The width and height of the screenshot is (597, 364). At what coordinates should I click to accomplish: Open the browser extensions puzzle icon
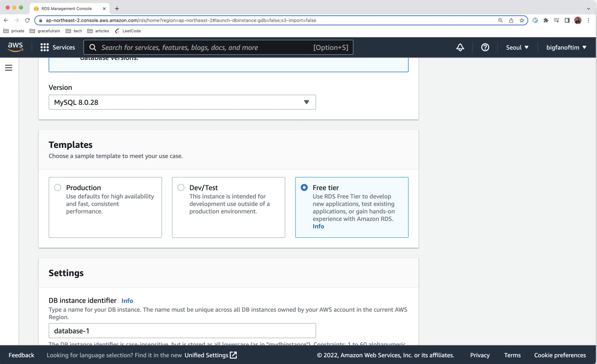[546, 20]
